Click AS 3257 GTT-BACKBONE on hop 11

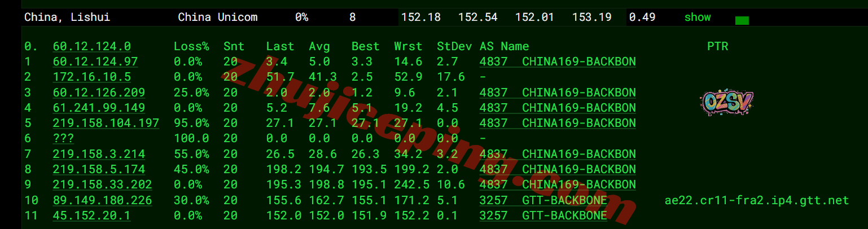[543, 215]
